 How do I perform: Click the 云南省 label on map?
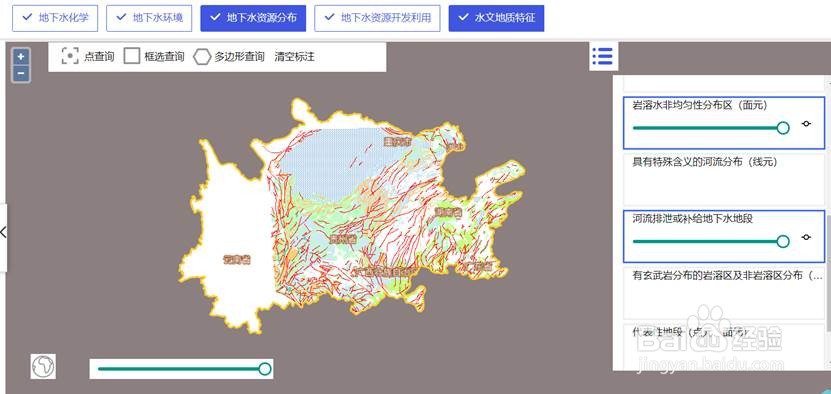pos(237,259)
